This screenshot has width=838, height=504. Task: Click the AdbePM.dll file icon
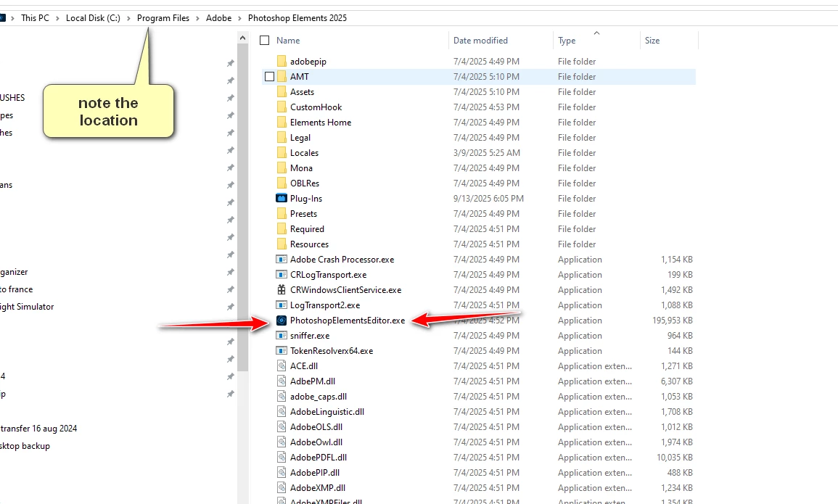(282, 381)
